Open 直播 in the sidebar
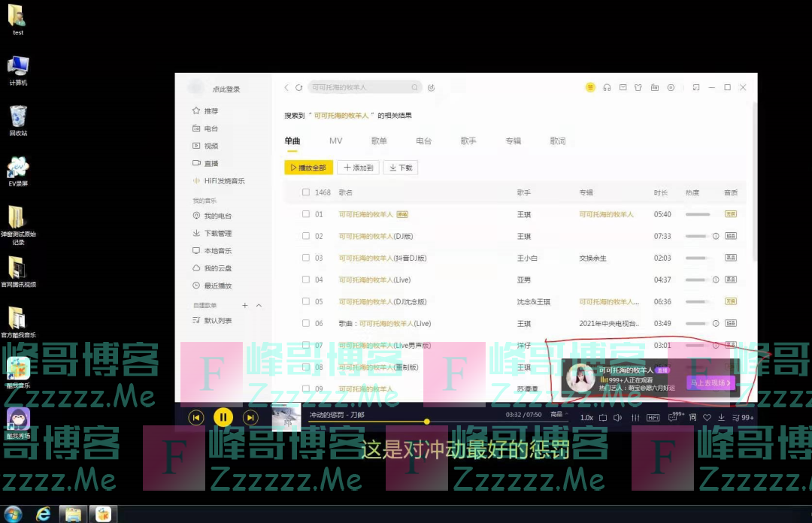Image resolution: width=812 pixels, height=523 pixels. [205, 163]
